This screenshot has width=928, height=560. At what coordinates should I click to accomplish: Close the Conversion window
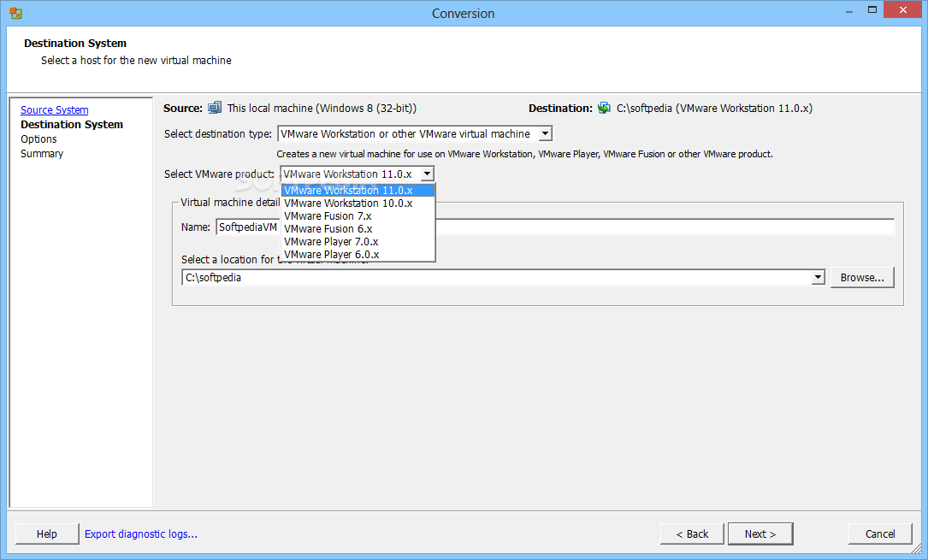click(903, 10)
